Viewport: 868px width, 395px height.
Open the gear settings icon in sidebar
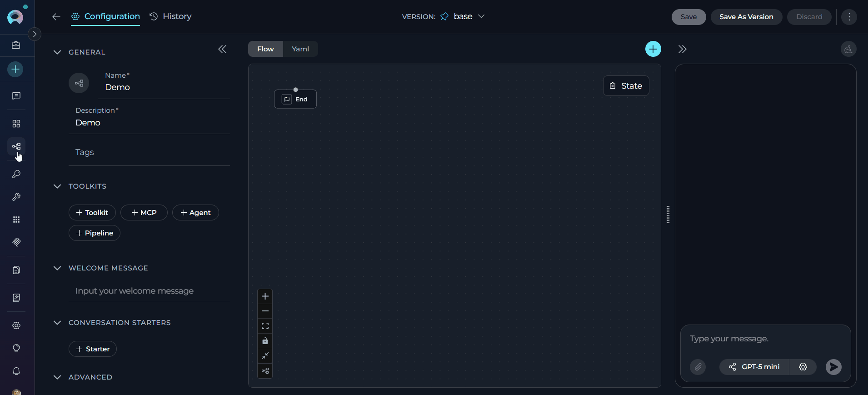tap(16, 325)
